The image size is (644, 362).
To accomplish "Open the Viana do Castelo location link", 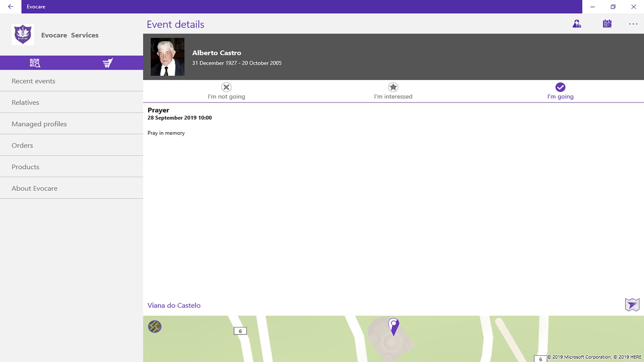I will click(x=174, y=305).
